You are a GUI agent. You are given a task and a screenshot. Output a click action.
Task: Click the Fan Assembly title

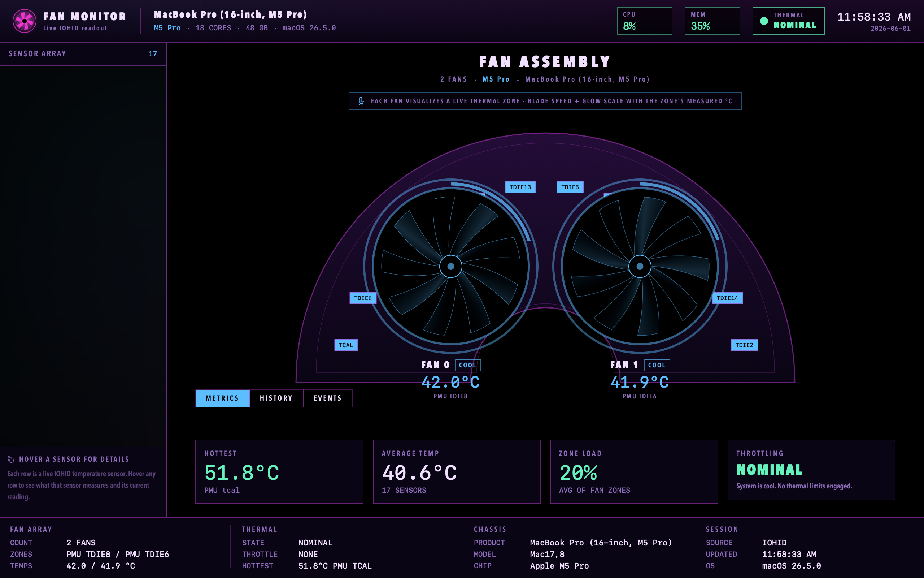pyautogui.click(x=545, y=61)
